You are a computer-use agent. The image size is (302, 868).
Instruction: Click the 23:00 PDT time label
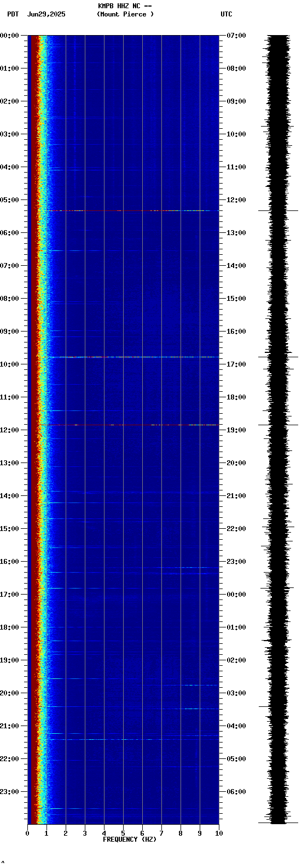tap(9, 792)
